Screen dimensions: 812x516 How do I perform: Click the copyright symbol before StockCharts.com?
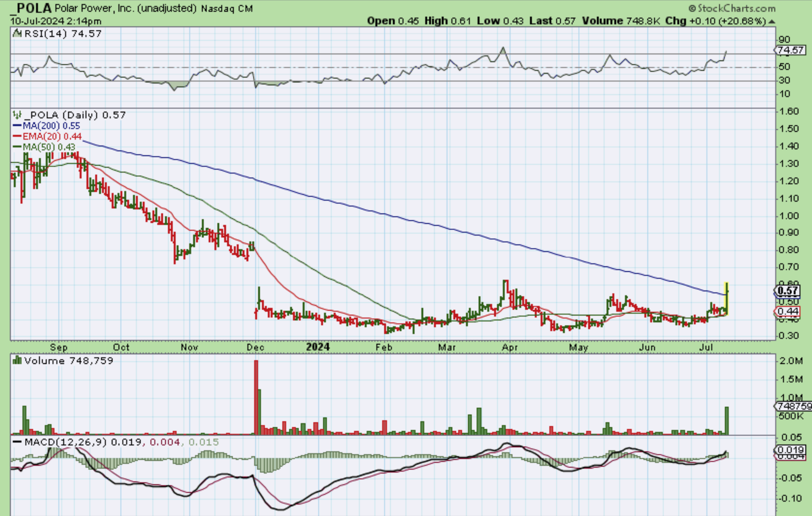[692, 8]
